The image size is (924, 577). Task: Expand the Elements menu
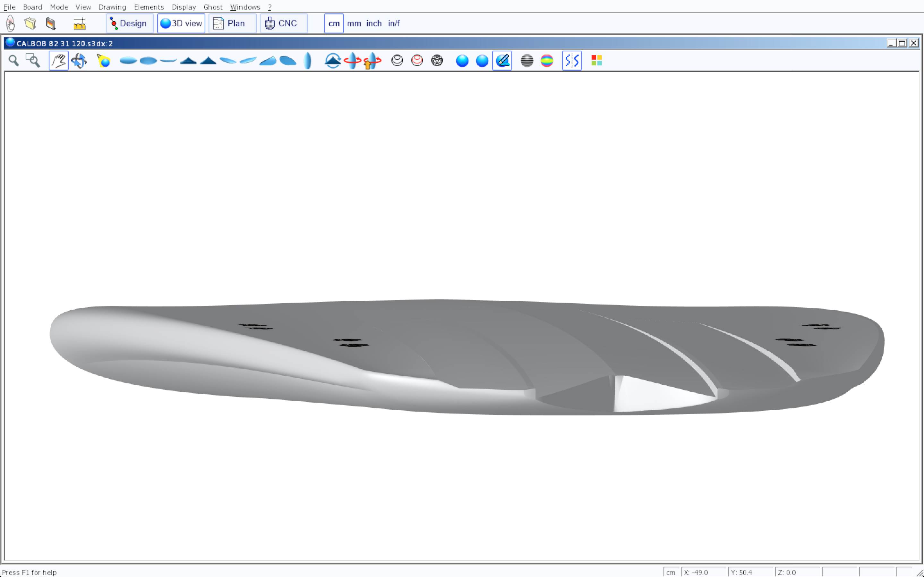point(149,7)
